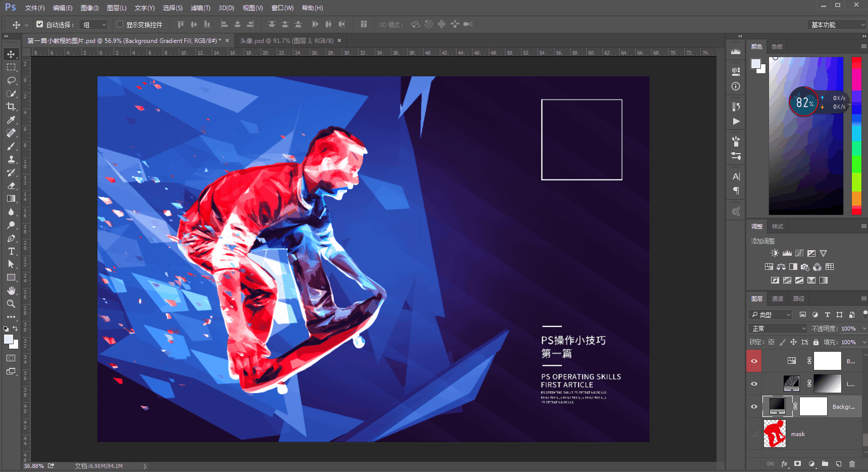Hide the Background Gradient Fill layer
Viewport: 868px width, 472px height.
pos(754,407)
